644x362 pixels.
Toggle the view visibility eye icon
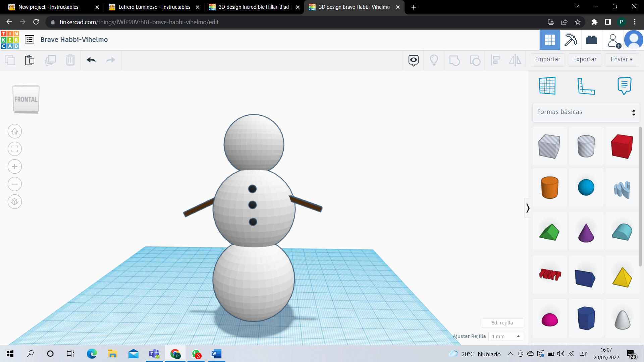(413, 60)
